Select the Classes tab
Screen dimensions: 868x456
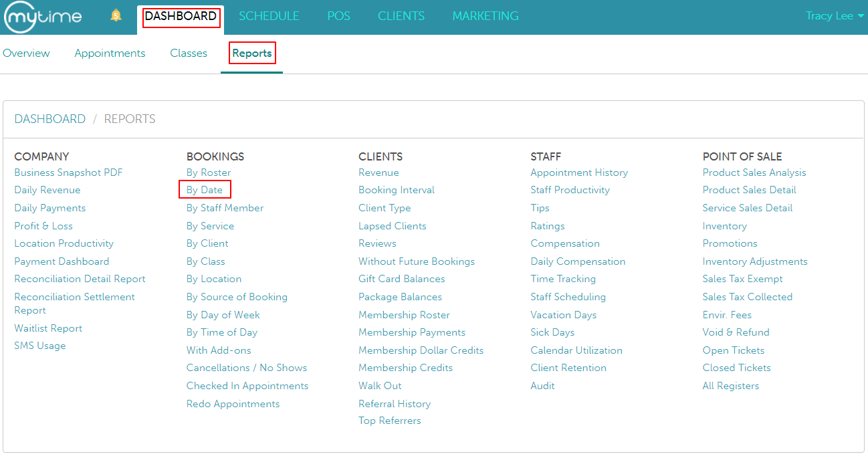coord(189,53)
